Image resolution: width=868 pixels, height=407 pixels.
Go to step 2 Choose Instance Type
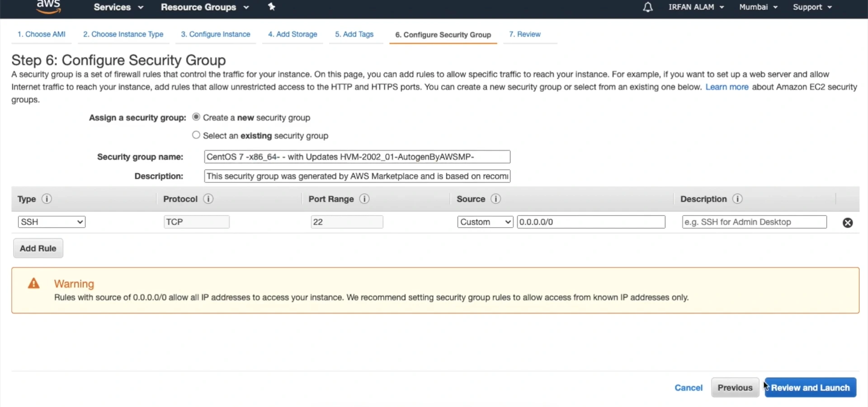point(123,34)
